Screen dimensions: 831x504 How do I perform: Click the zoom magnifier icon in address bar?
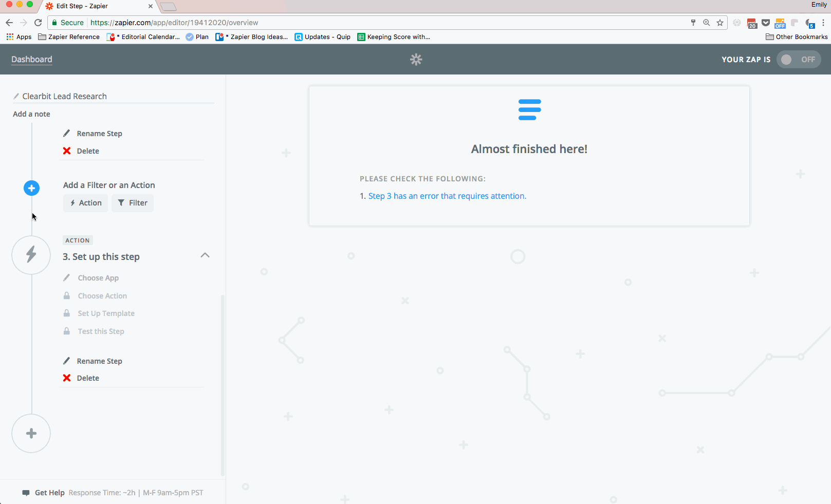click(707, 23)
